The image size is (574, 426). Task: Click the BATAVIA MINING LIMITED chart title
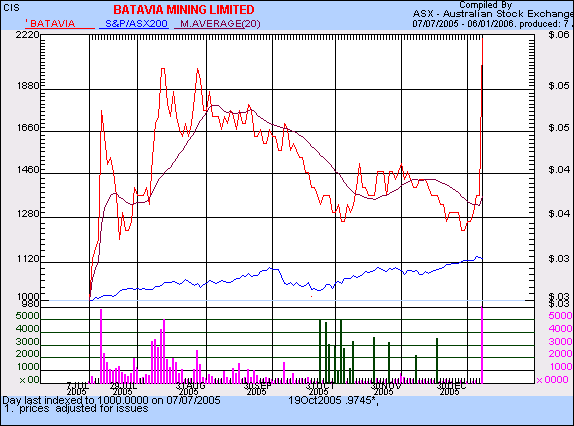point(183,10)
